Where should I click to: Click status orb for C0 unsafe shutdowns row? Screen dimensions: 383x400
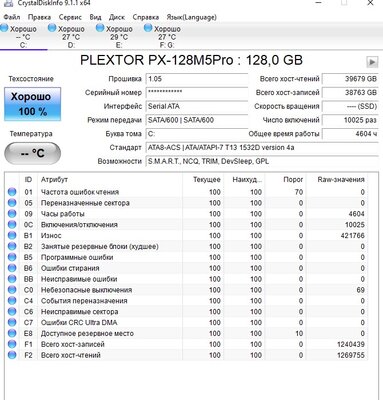(x=12, y=290)
